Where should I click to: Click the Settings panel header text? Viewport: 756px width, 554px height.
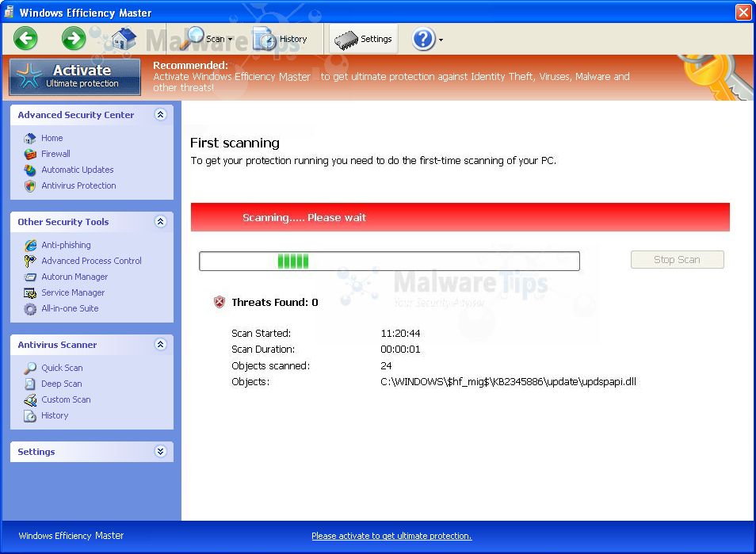pos(36,452)
